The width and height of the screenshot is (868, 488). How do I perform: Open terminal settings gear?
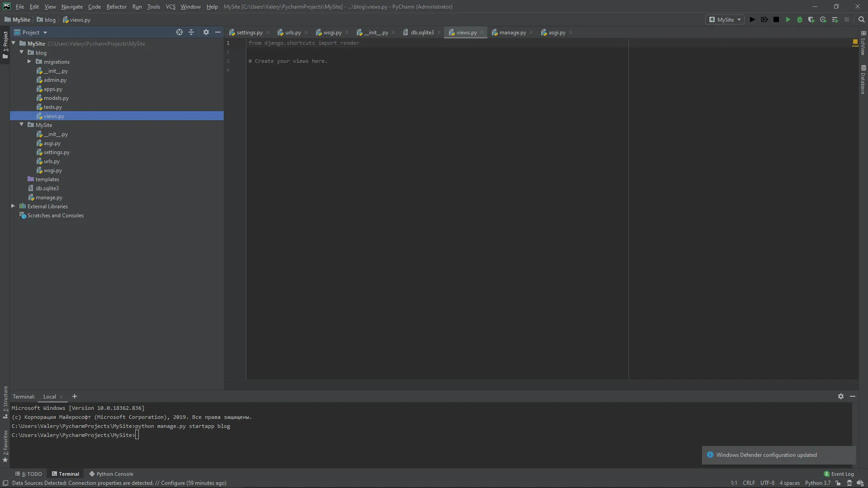coord(840,396)
